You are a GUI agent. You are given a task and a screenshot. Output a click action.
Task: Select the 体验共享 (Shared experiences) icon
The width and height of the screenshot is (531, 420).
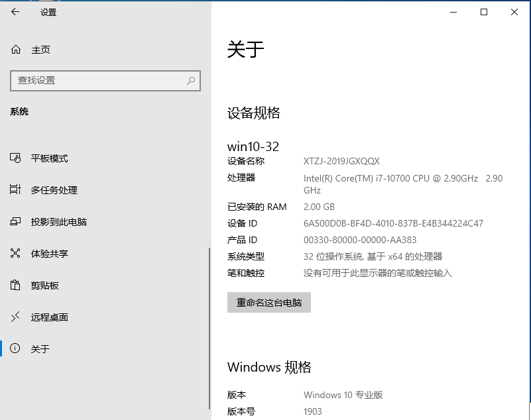tap(15, 253)
